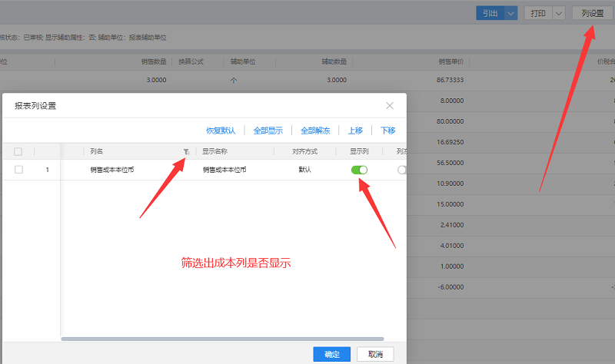
Task: Open the 打印 dropdown arrow
Action: [558, 13]
